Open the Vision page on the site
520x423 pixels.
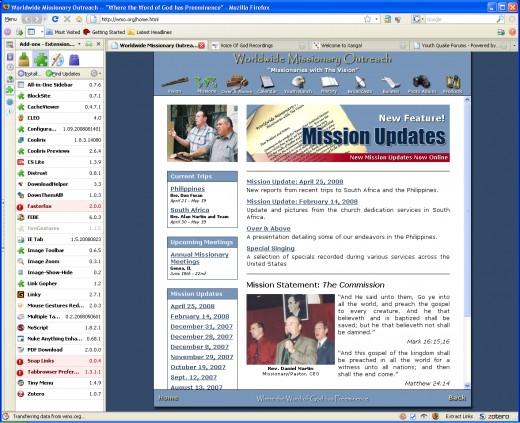coord(175,85)
